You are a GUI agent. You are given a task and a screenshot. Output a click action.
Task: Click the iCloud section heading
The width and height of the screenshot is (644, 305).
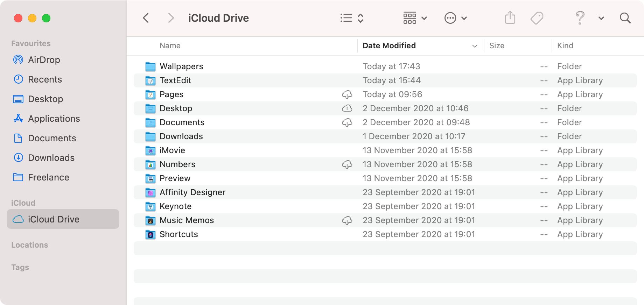[23, 203]
